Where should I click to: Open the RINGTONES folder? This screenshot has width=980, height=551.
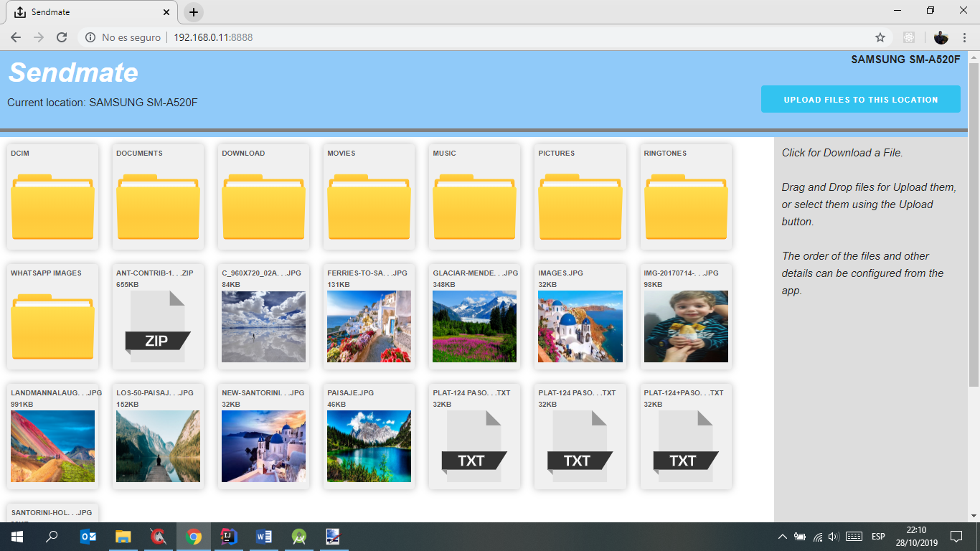686,197
